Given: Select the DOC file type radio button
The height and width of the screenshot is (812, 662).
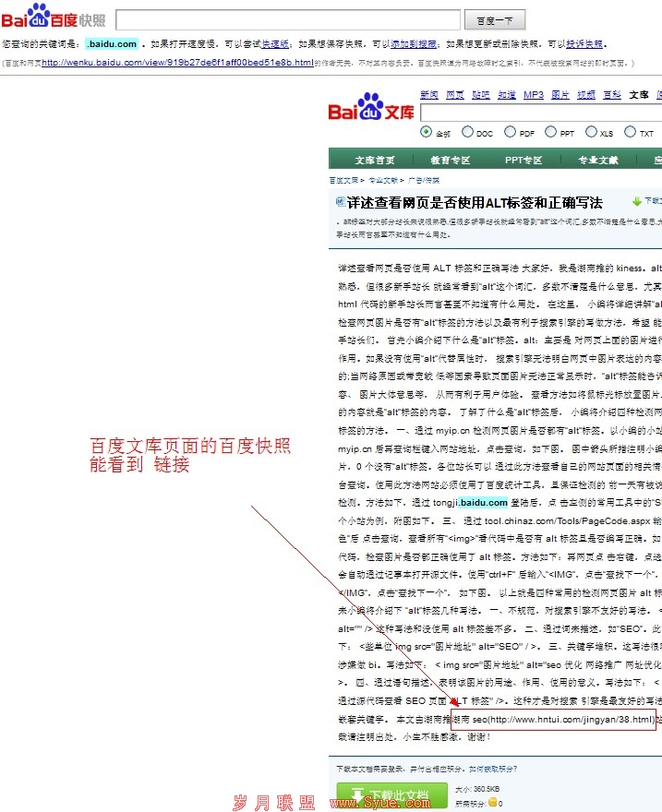Looking at the screenshot, I should click(x=467, y=132).
